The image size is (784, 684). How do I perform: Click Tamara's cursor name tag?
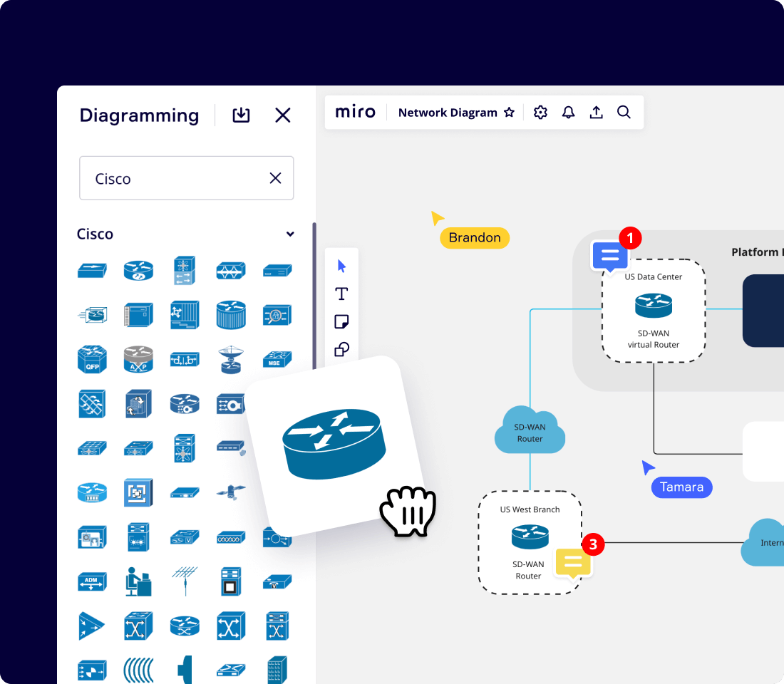click(681, 487)
